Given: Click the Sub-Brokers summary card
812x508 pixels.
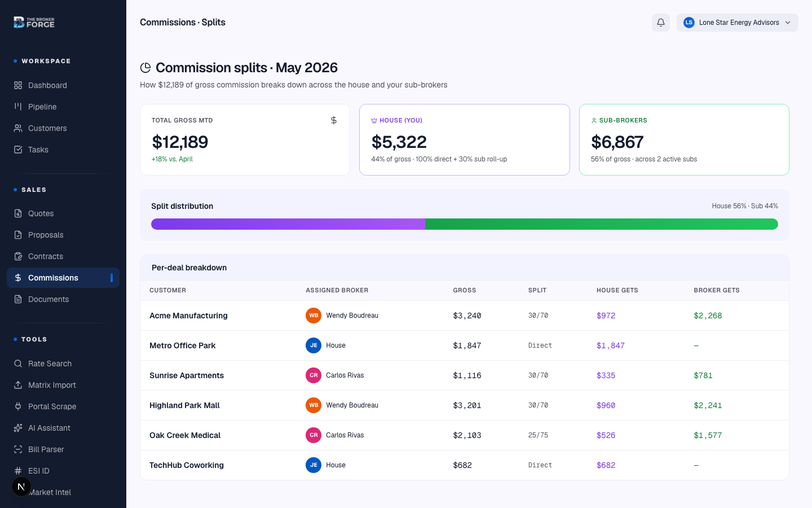Looking at the screenshot, I should (684, 139).
